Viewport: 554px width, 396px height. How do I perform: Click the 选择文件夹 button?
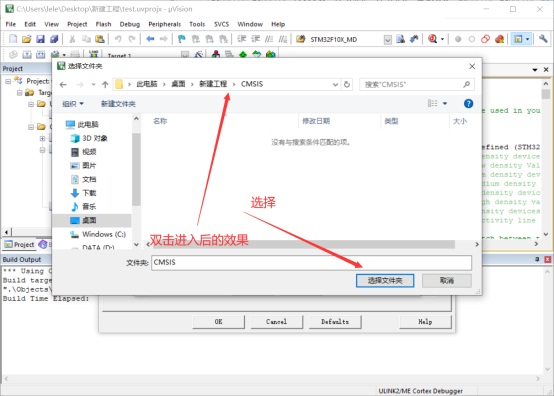[385, 280]
